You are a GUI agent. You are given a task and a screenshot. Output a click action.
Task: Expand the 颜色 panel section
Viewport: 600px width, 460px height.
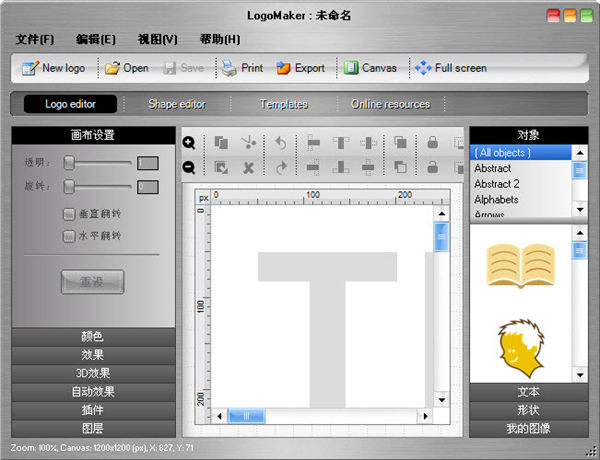[x=92, y=336]
